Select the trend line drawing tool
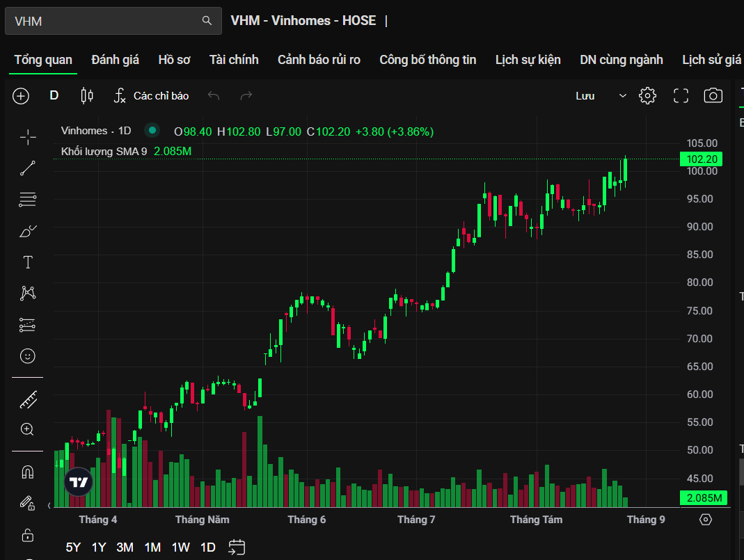The width and height of the screenshot is (744, 560). pos(28,168)
